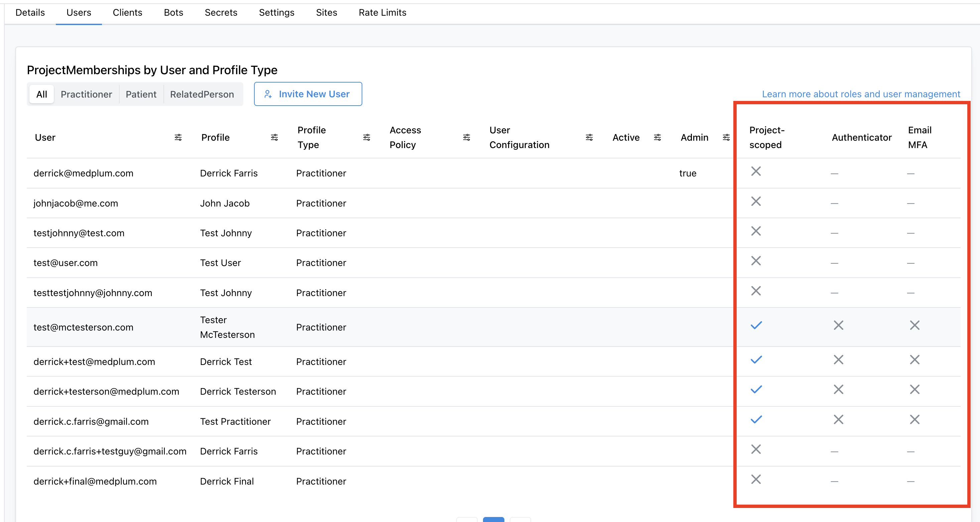Switch to the Details tab
The width and height of the screenshot is (980, 522).
click(30, 13)
